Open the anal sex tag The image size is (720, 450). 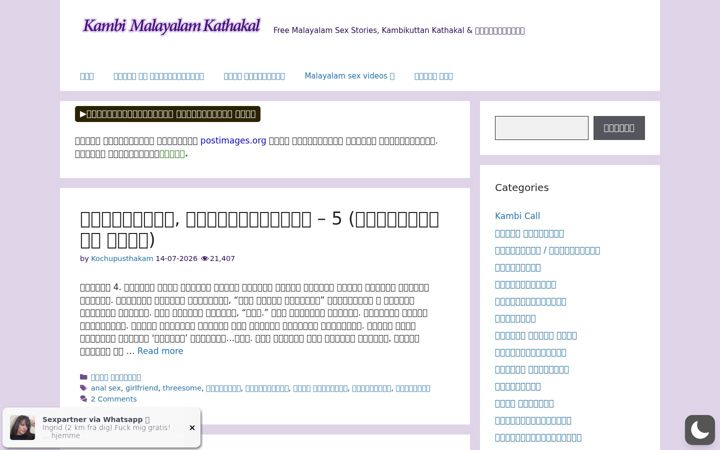click(x=106, y=388)
